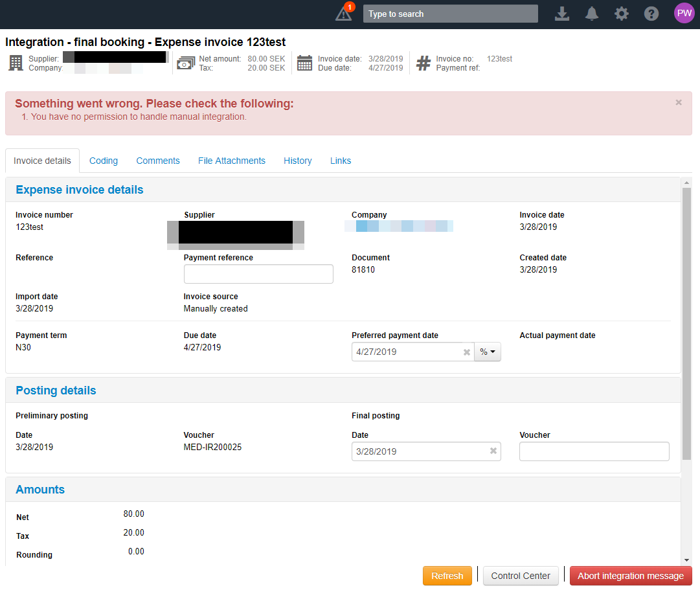Click the invoice number hash icon

coord(423,63)
